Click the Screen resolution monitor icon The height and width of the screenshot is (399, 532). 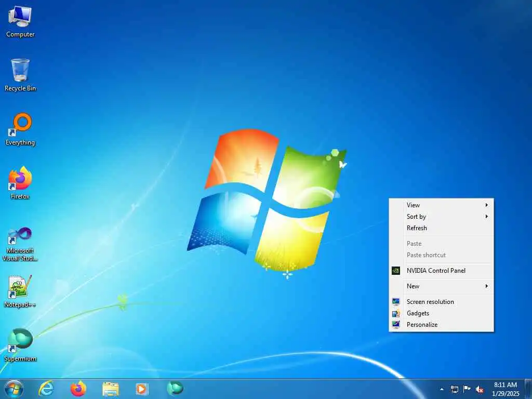pyautogui.click(x=395, y=302)
